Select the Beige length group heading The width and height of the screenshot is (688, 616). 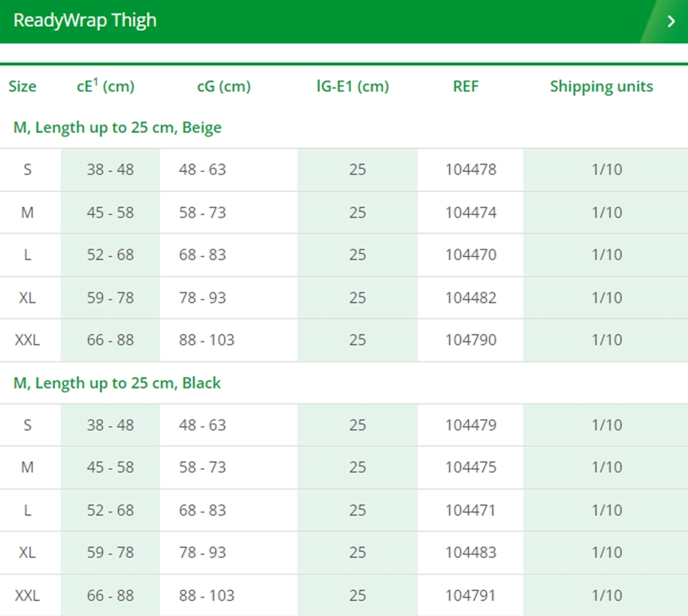click(118, 128)
